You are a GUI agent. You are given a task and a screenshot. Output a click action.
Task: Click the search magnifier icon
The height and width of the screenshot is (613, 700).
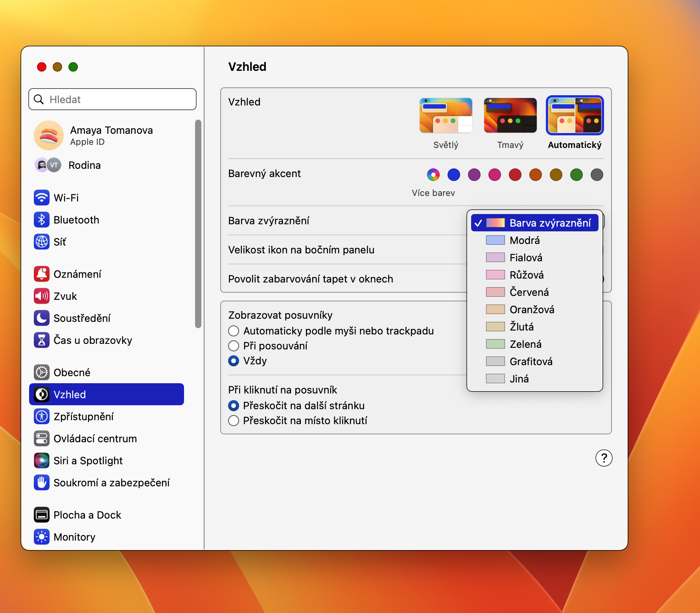(39, 99)
